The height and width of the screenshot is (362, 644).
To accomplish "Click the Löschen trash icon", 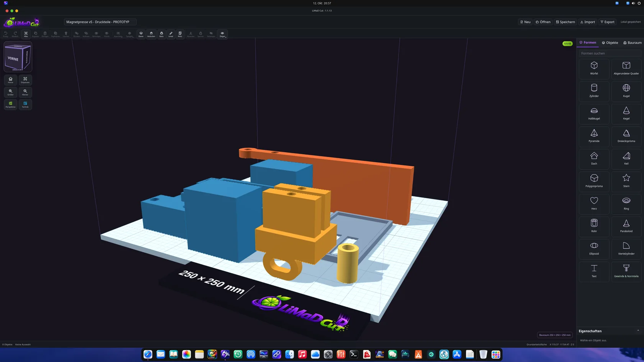I will pyautogui.click(x=66, y=34).
